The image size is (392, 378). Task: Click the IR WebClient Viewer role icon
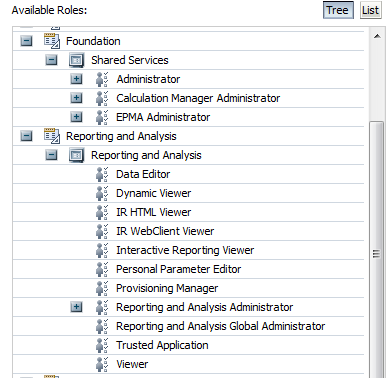pos(102,231)
